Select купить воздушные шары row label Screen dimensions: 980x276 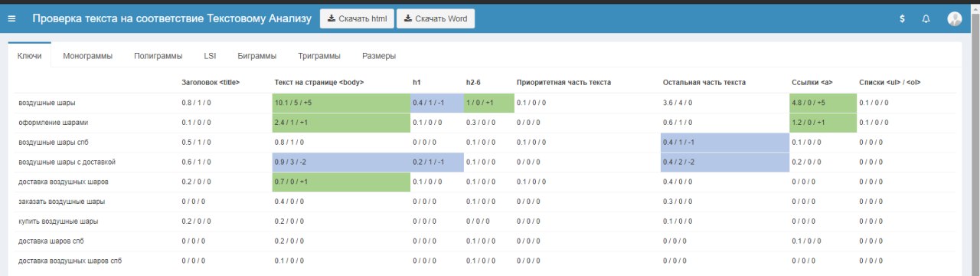pyautogui.click(x=58, y=222)
